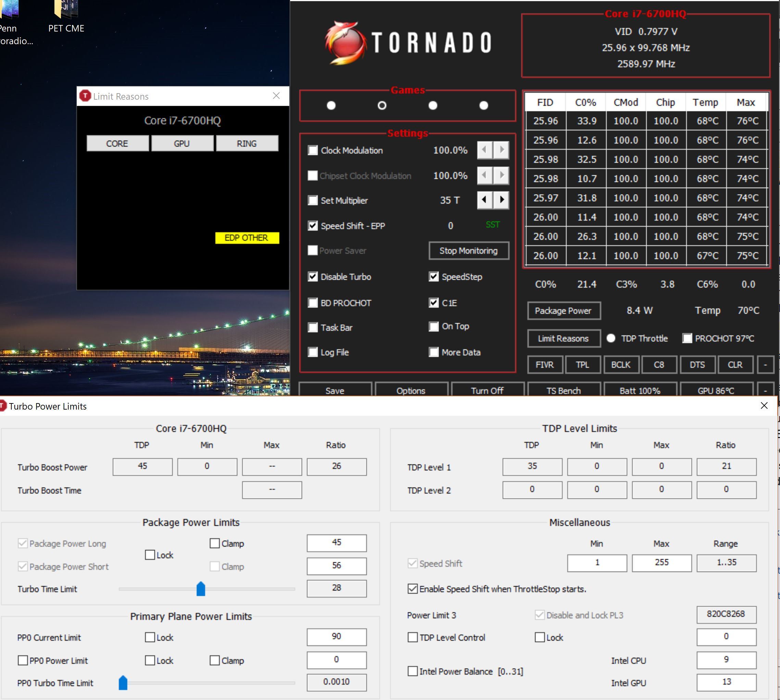Check the Package Power Limits Lock box

click(x=150, y=554)
